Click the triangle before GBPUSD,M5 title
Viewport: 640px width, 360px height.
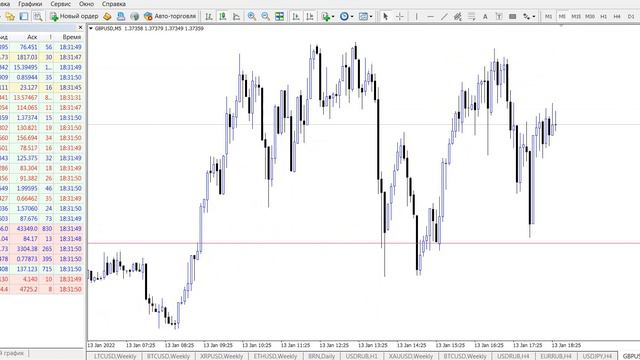pyautogui.click(x=91, y=29)
